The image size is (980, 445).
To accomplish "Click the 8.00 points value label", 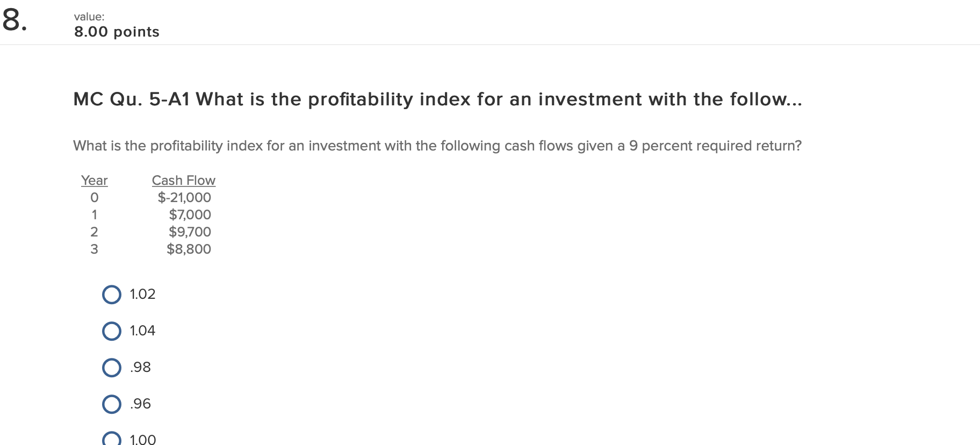I will 116,32.
